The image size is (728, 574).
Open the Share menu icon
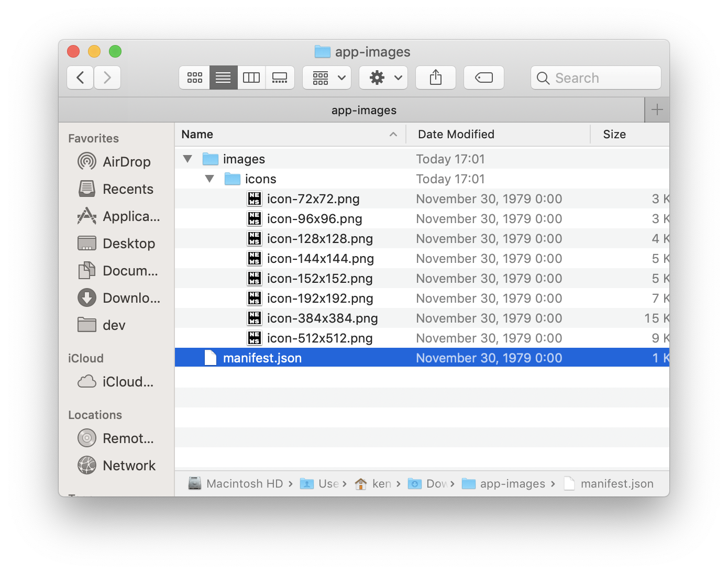pyautogui.click(x=435, y=77)
